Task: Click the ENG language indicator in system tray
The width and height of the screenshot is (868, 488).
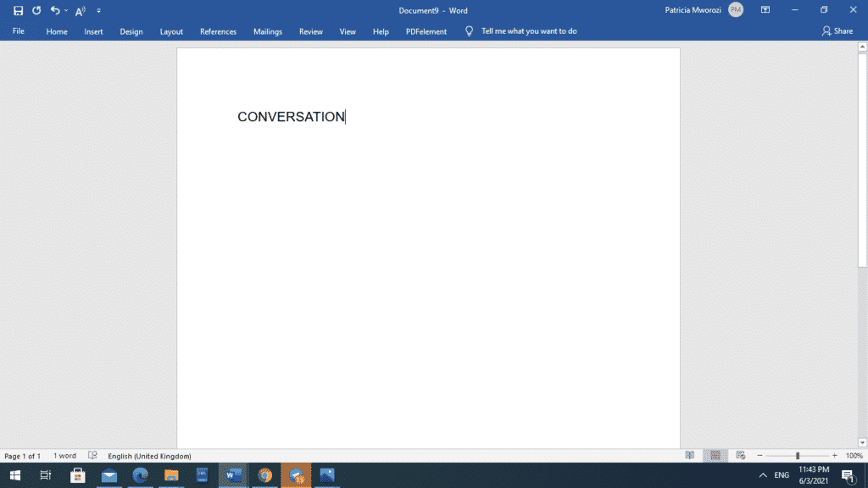Action: coord(780,476)
